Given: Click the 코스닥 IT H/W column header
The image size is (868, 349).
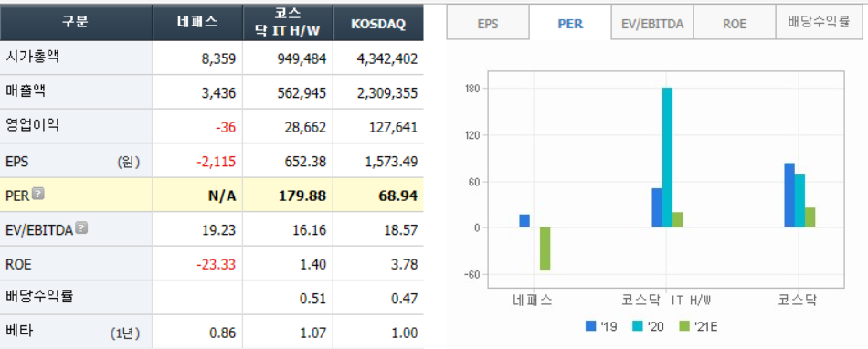Looking at the screenshot, I should tap(288, 22).
